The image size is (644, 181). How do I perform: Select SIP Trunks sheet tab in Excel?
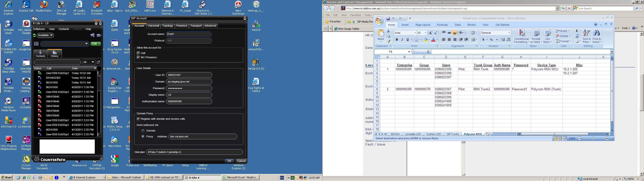(x=453, y=134)
